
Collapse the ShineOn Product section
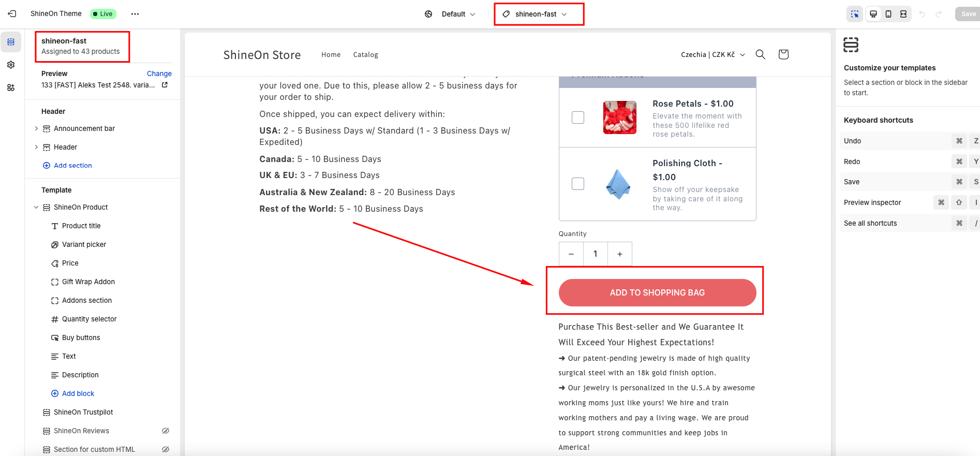36,207
